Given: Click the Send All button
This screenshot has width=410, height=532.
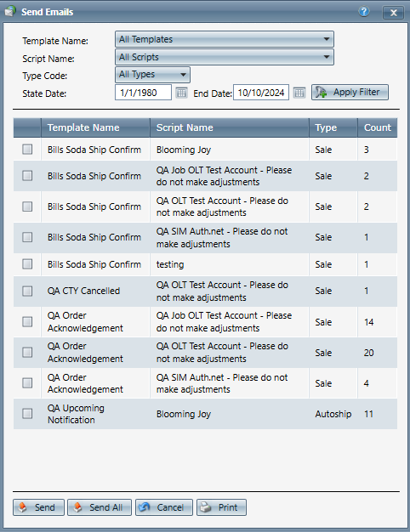Looking at the screenshot, I should pos(100,507).
